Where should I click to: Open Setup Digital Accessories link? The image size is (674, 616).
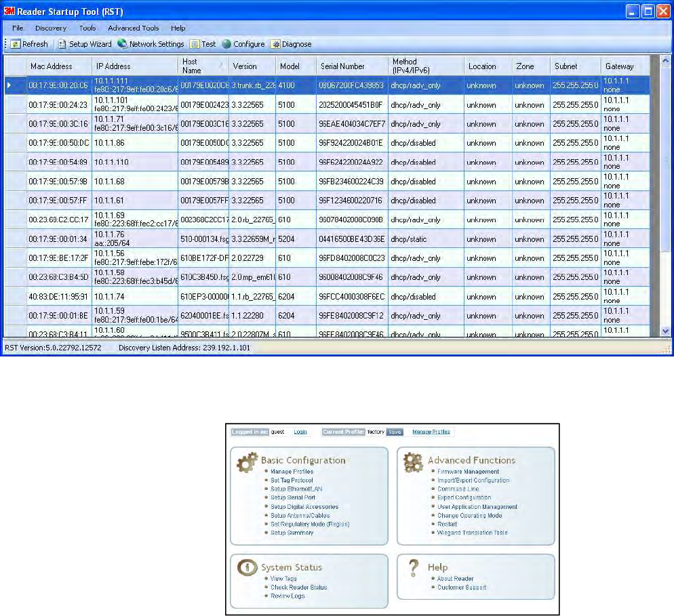click(x=304, y=507)
